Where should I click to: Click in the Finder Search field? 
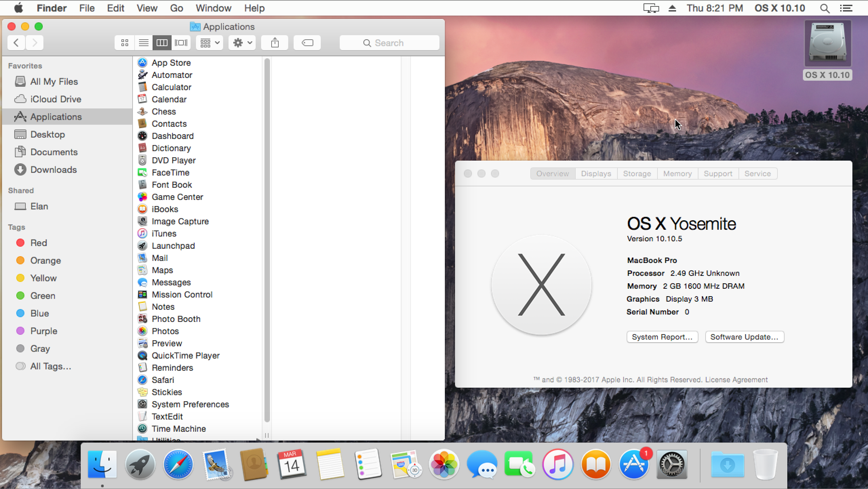390,42
